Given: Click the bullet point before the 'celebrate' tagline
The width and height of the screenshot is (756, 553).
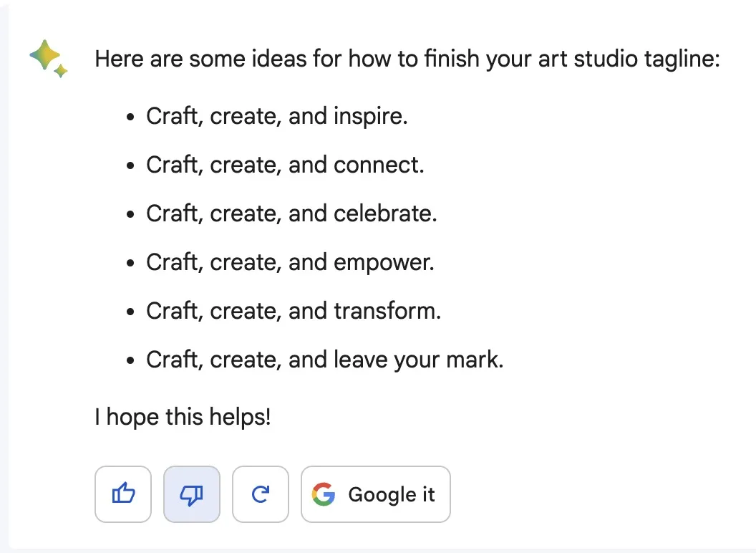Looking at the screenshot, I should click(x=130, y=215).
